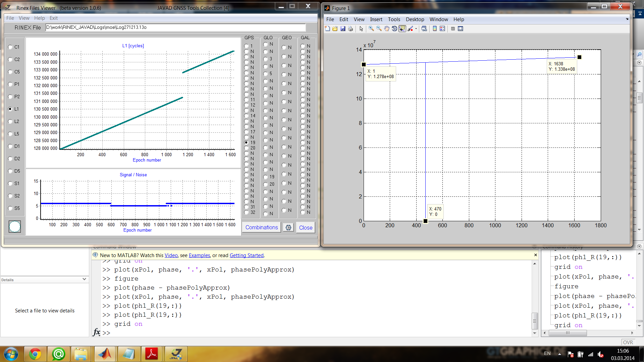Save the figure with the floppy icon

tap(343, 29)
